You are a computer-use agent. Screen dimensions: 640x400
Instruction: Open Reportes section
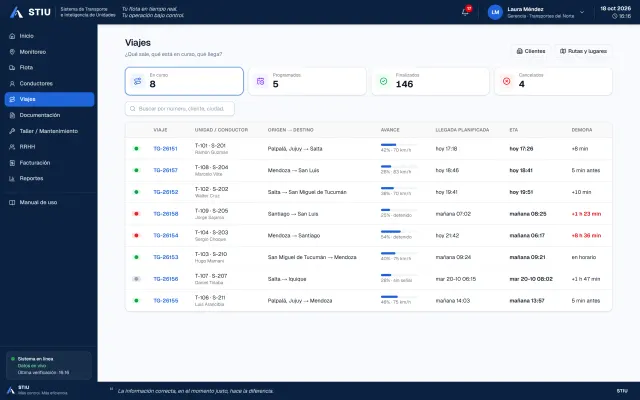click(x=49, y=178)
